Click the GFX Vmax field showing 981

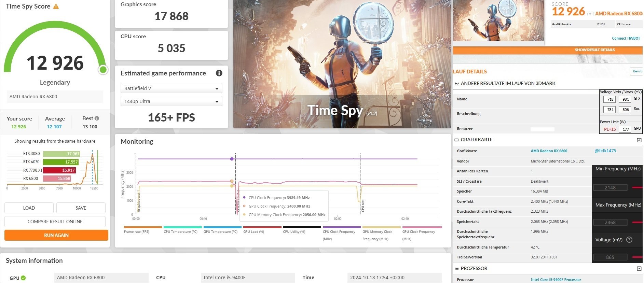[x=626, y=99]
